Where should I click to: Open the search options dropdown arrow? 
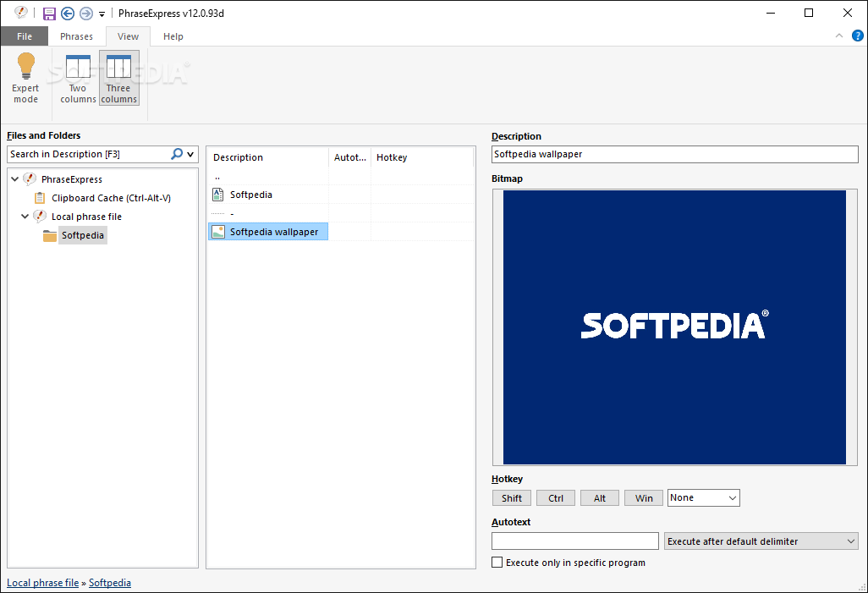point(190,155)
